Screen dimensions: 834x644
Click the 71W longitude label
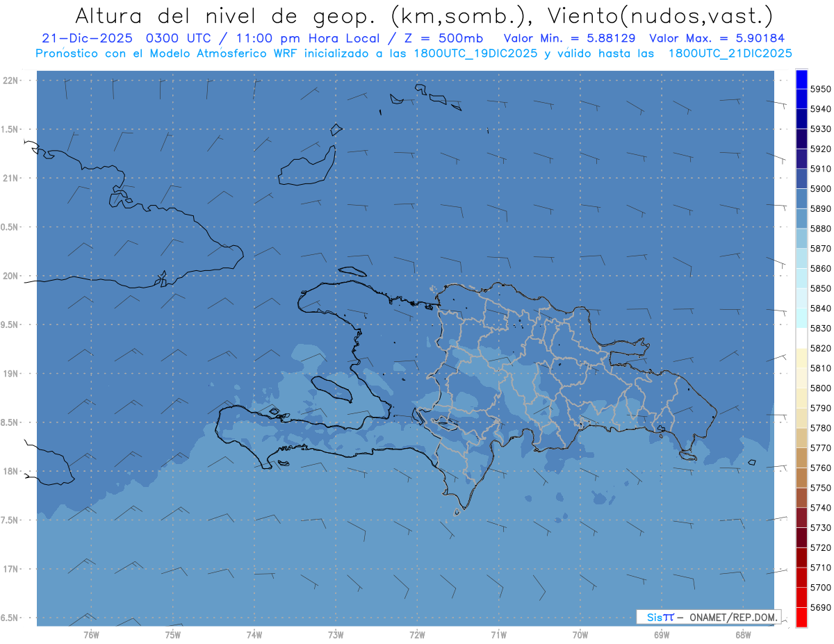tap(498, 634)
